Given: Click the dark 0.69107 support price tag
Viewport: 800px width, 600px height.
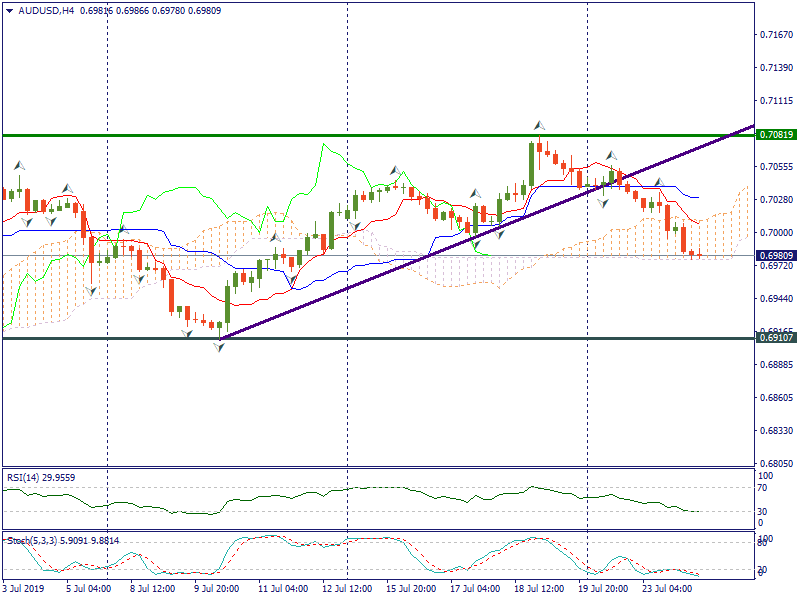Looking at the screenshot, I should [x=776, y=339].
